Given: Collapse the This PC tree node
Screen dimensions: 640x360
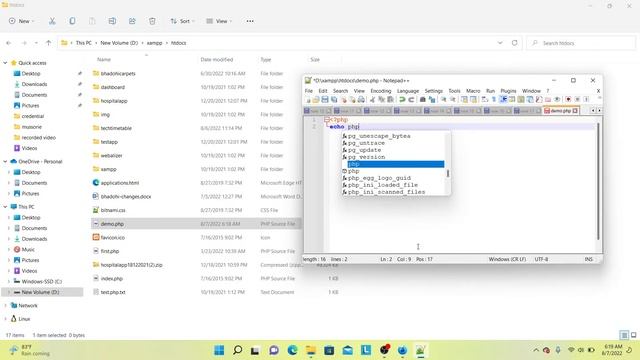Looking at the screenshot, I should click(x=5, y=207).
